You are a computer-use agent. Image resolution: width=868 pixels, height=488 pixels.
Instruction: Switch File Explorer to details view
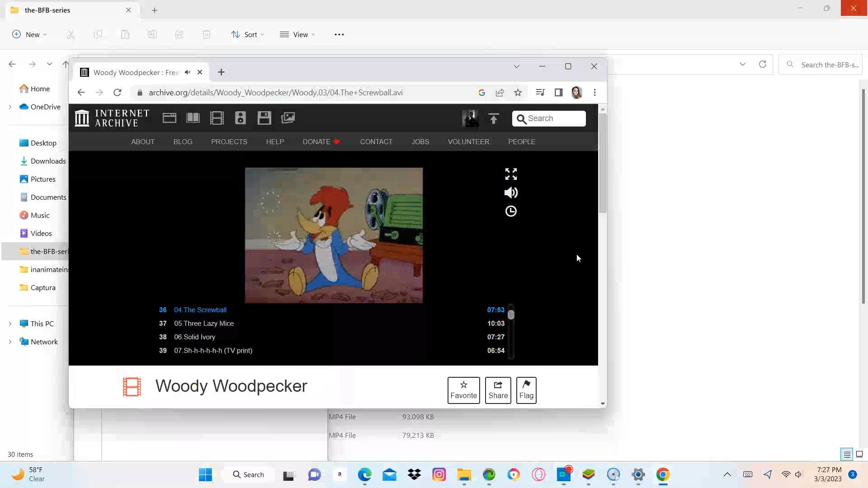847,455
